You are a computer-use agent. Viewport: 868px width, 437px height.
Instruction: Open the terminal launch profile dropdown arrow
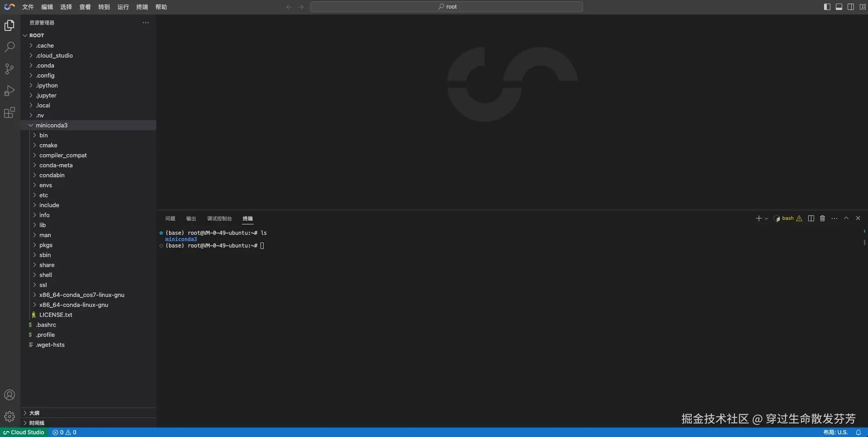tap(767, 218)
